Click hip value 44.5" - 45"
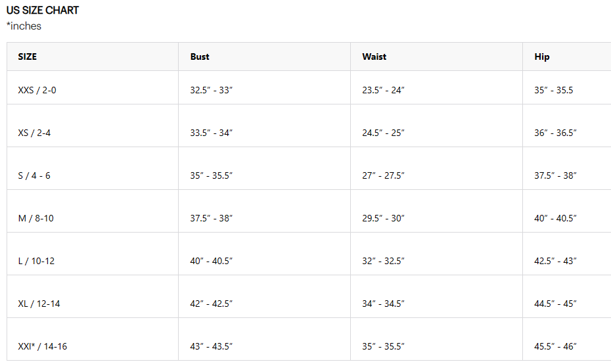This screenshot has height=364, width=611. tap(555, 304)
